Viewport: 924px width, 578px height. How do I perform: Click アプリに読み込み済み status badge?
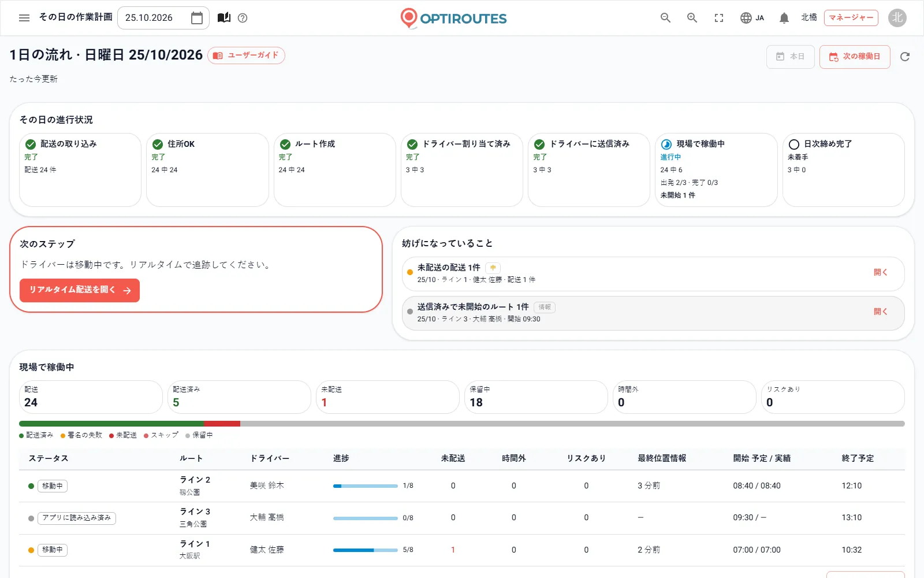click(77, 518)
